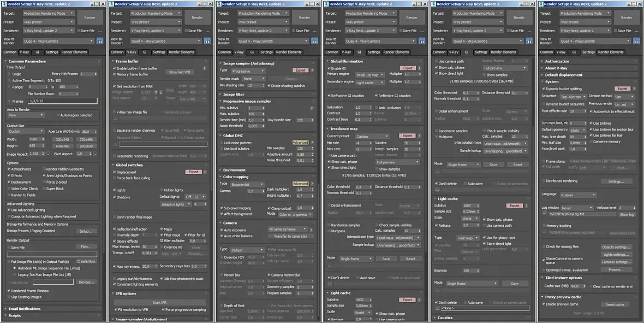Open help question mark beside All cameras/views
Screen dimensions: 644x323
[312, 230]
